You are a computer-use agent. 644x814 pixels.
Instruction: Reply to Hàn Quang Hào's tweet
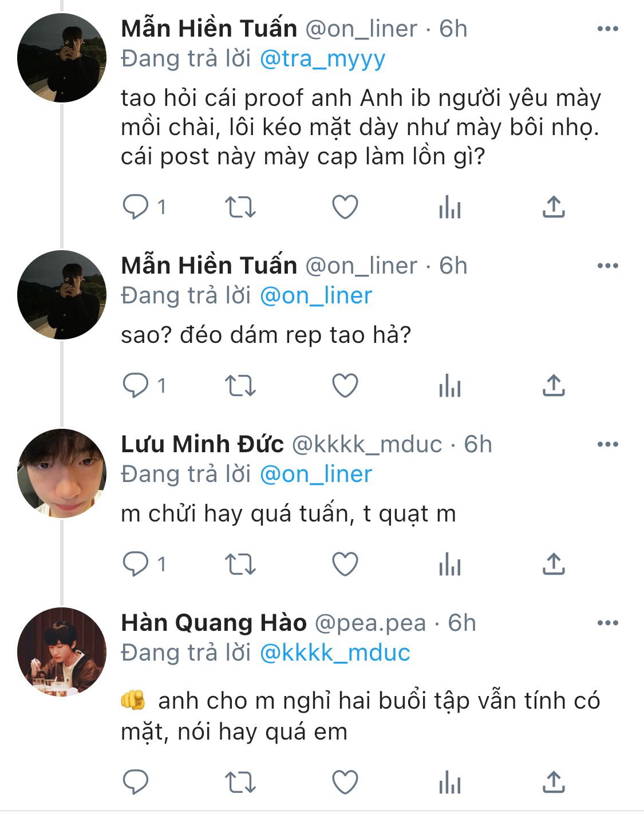136,782
